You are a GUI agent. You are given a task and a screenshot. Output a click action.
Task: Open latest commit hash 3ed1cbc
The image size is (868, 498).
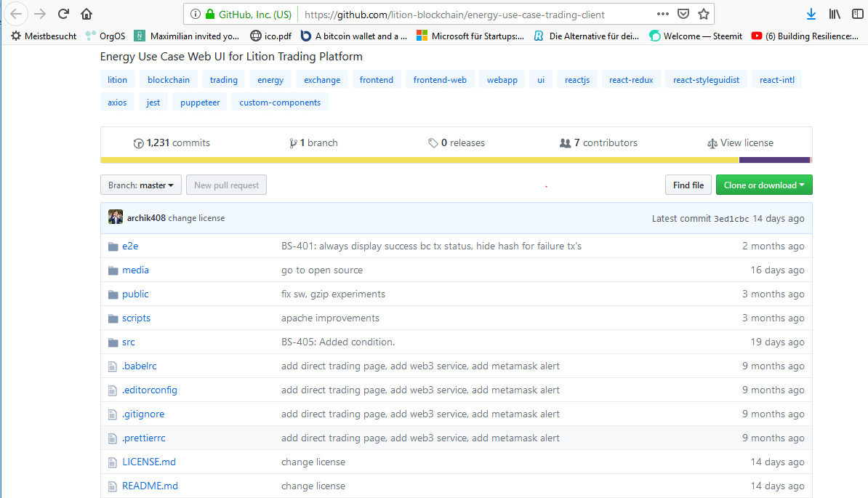[x=731, y=219]
